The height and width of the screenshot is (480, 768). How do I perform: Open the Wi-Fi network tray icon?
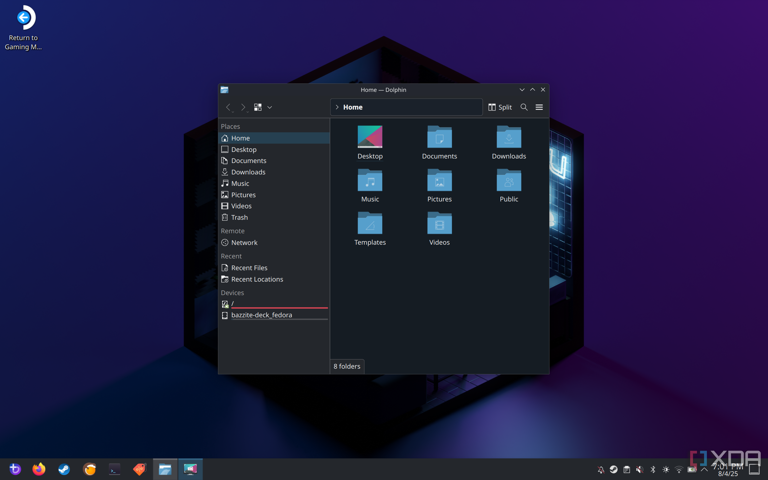pyautogui.click(x=679, y=470)
